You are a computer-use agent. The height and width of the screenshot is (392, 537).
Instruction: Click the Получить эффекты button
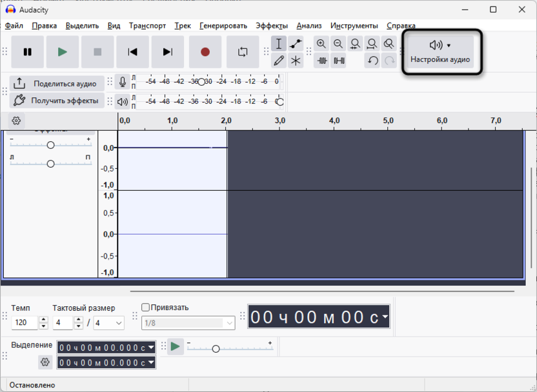tap(57, 101)
